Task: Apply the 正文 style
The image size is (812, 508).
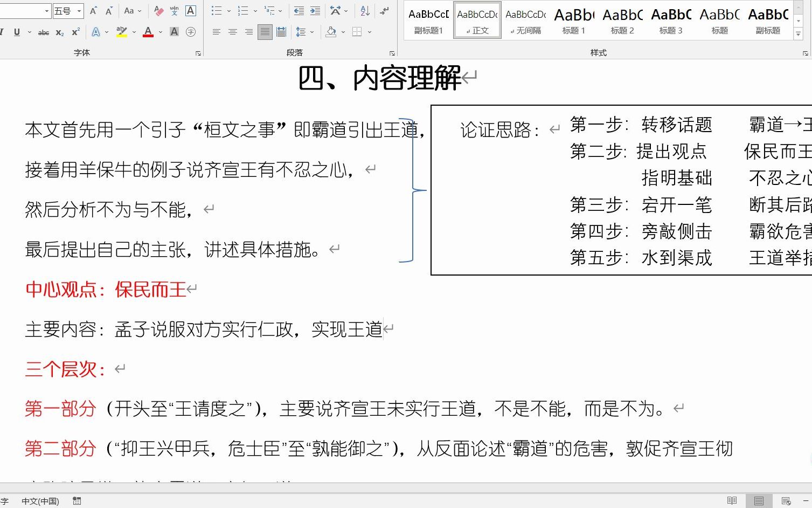Action: click(477, 20)
